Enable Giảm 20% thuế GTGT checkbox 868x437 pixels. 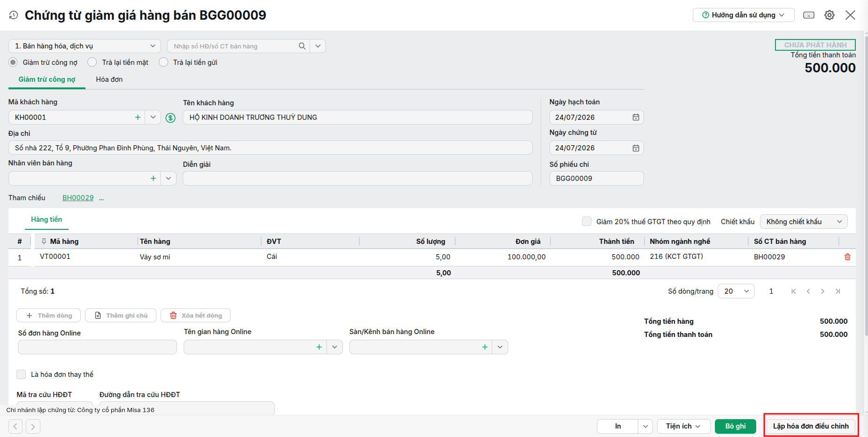click(587, 221)
